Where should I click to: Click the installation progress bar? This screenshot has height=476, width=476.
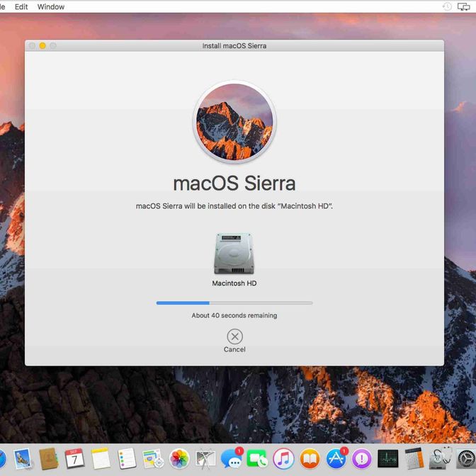pyautogui.click(x=234, y=302)
